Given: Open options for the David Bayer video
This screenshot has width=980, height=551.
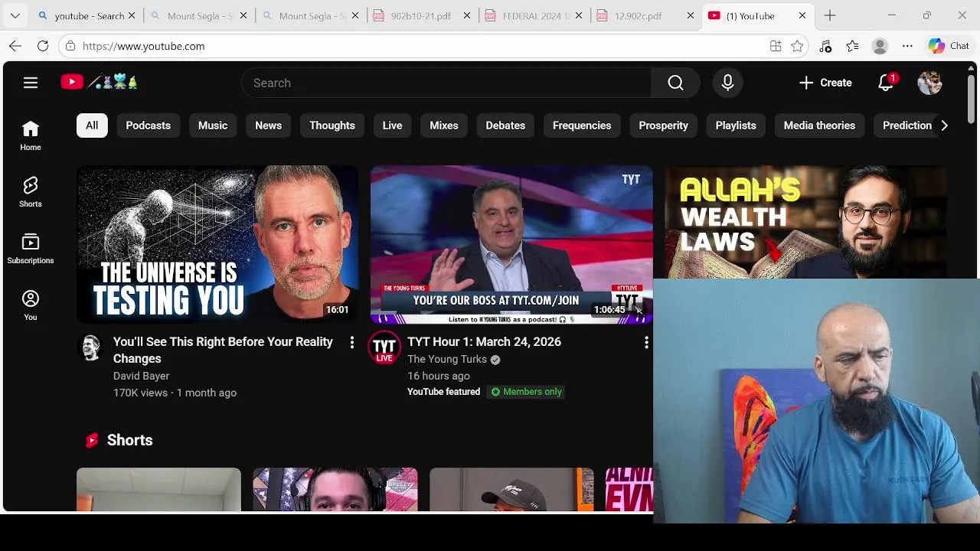Looking at the screenshot, I should 351,342.
